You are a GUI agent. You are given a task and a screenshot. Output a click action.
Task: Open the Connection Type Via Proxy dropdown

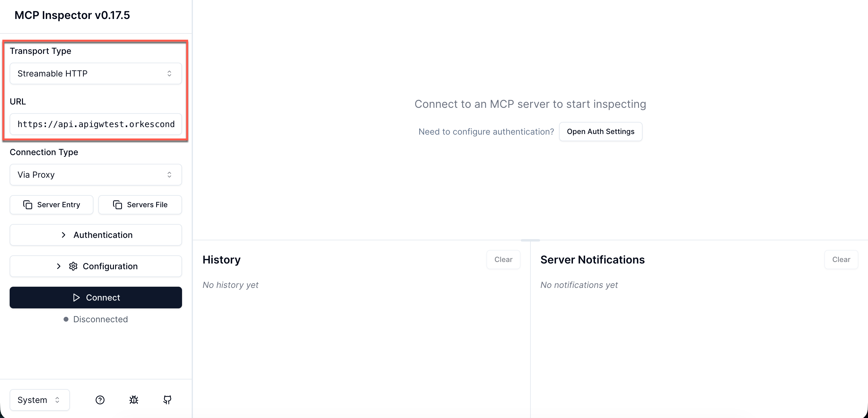[96, 174]
